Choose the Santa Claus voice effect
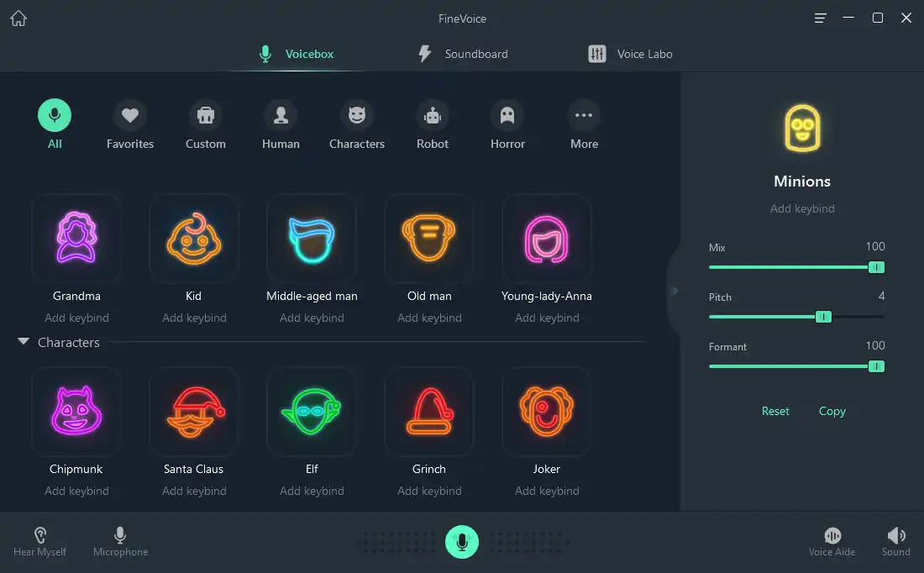 (194, 411)
